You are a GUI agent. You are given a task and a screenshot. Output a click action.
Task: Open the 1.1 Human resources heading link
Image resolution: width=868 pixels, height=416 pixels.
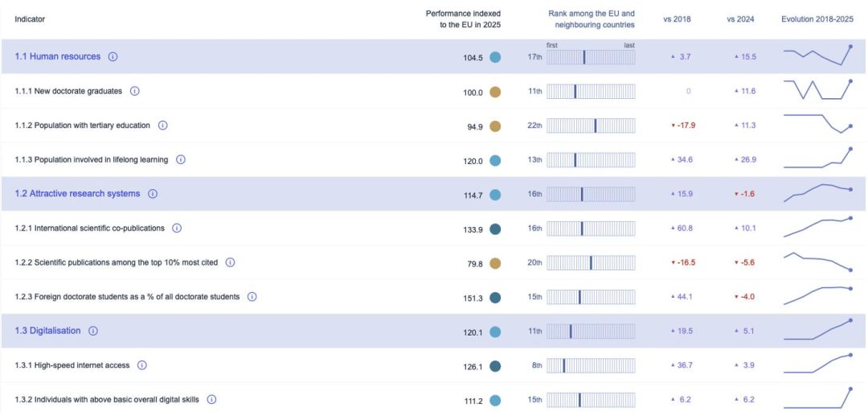pos(58,57)
